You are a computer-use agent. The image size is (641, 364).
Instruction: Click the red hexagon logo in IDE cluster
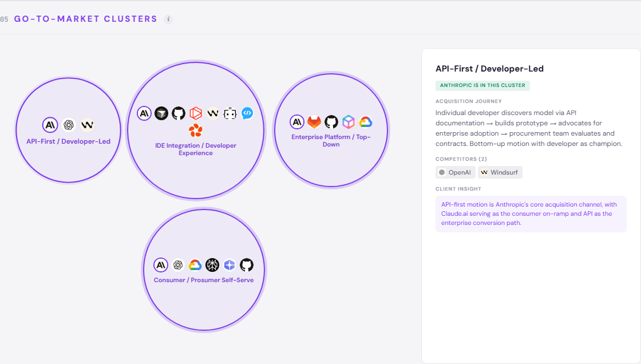(x=196, y=113)
